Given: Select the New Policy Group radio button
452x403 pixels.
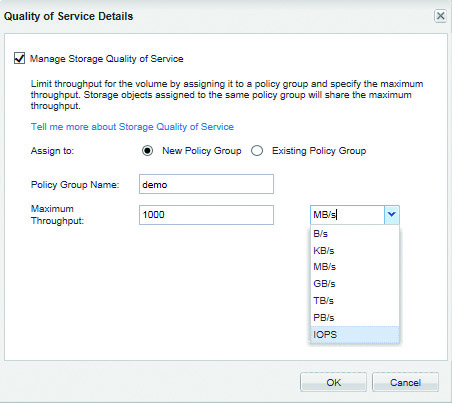Looking at the screenshot, I should (147, 151).
